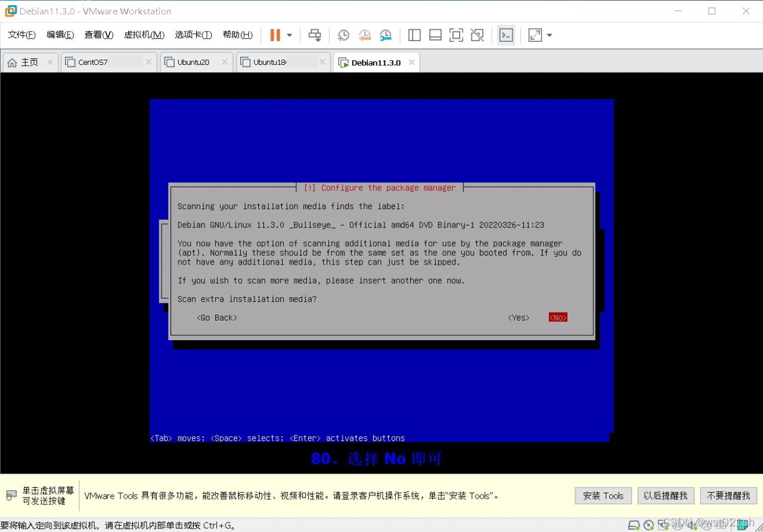Viewport: 763px width, 532px height.
Task: Open the snapshot manager icon
Action: pos(386,35)
